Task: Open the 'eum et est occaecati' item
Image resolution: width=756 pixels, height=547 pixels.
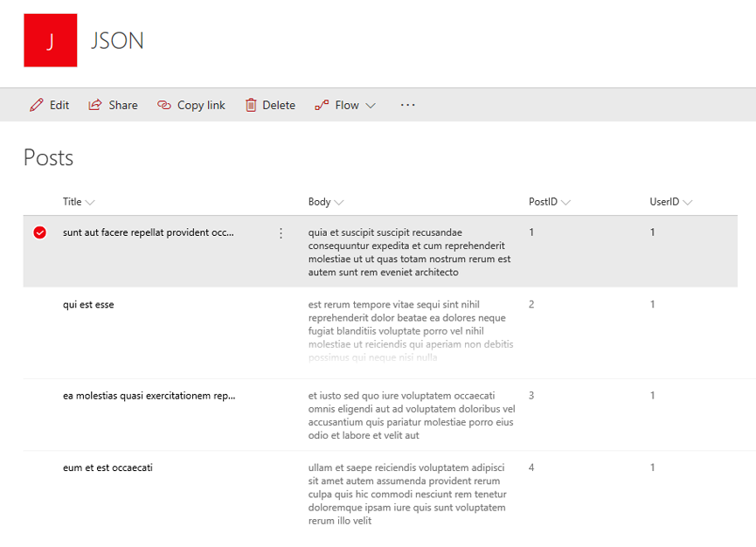Action: click(108, 468)
